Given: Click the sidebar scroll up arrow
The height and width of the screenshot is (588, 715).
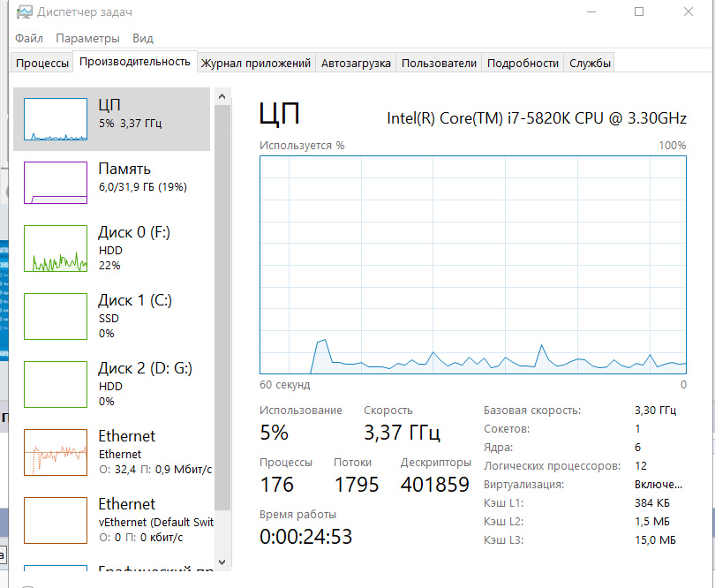Looking at the screenshot, I should point(222,96).
